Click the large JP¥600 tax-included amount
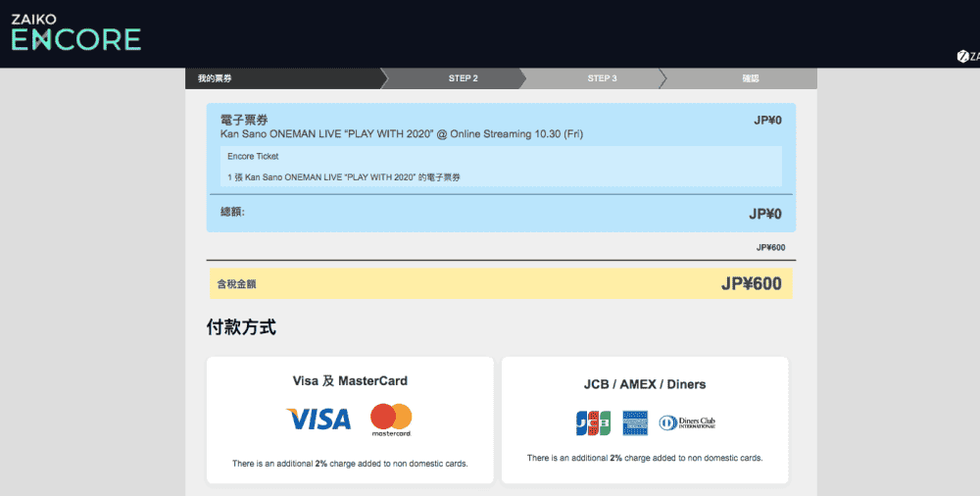 [752, 284]
